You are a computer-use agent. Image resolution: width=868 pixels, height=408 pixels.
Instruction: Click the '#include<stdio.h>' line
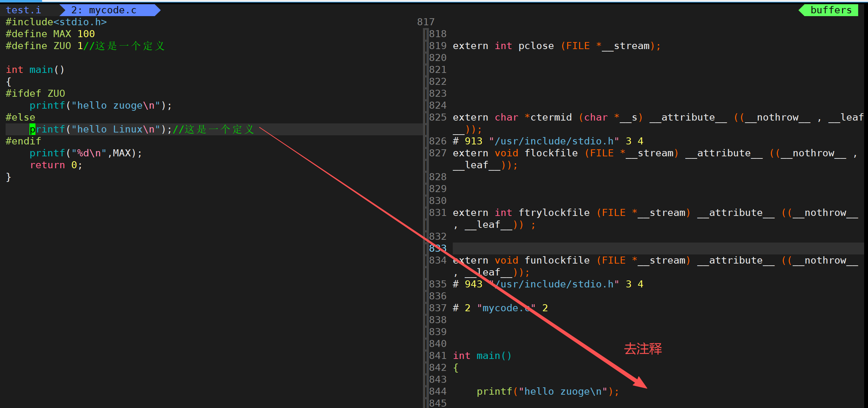click(x=56, y=22)
